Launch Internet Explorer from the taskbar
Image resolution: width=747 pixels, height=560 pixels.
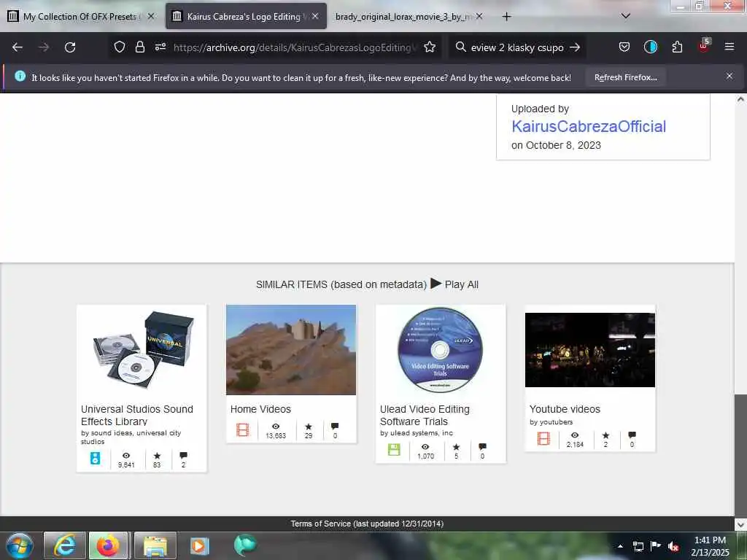[64, 545]
